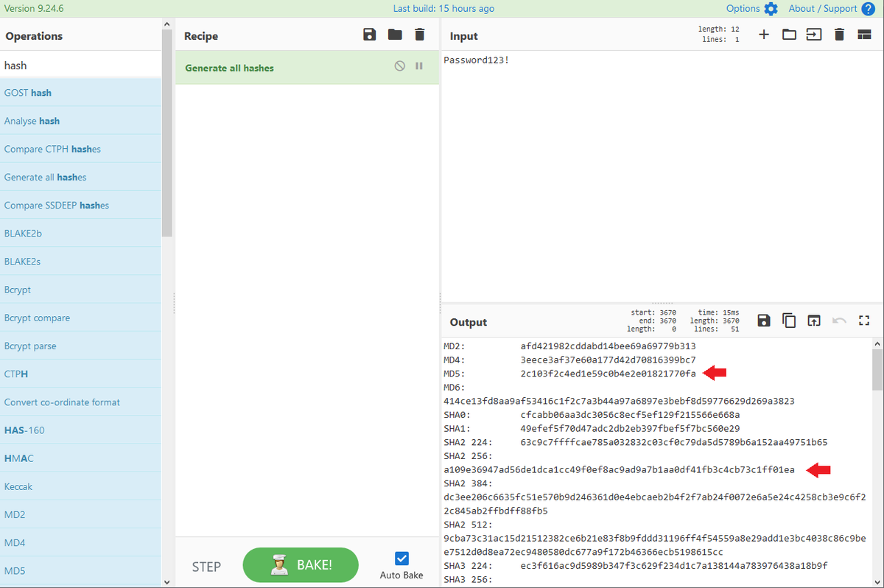
Task: Click the MD4 hash value in output
Action: [608, 360]
